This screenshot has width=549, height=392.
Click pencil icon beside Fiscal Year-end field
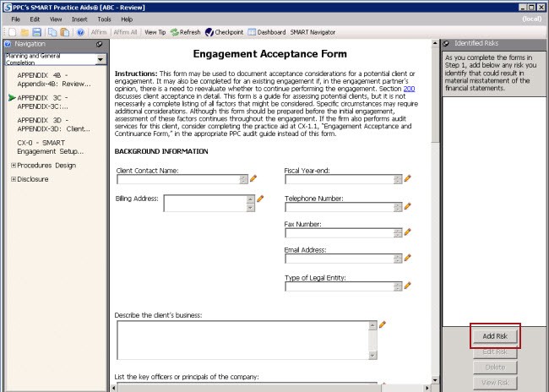click(x=407, y=178)
